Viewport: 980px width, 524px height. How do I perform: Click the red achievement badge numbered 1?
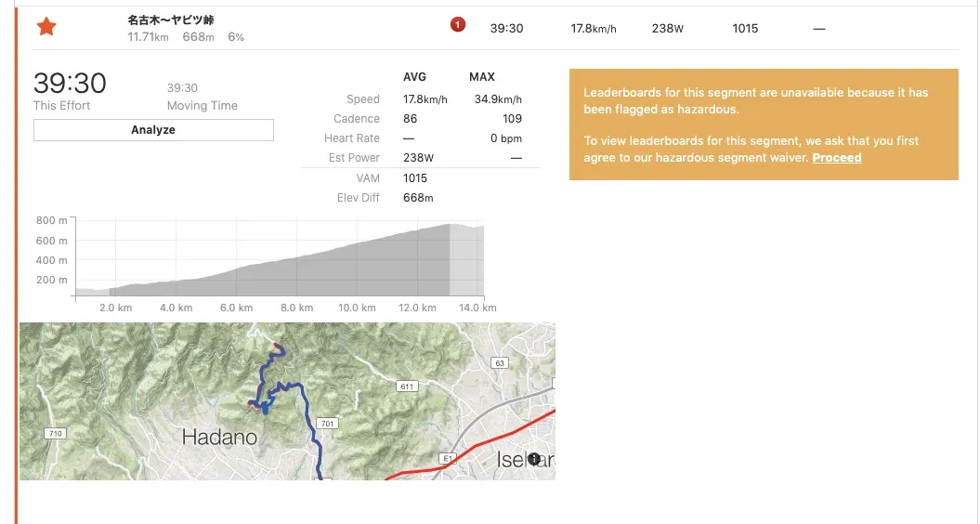[457, 24]
